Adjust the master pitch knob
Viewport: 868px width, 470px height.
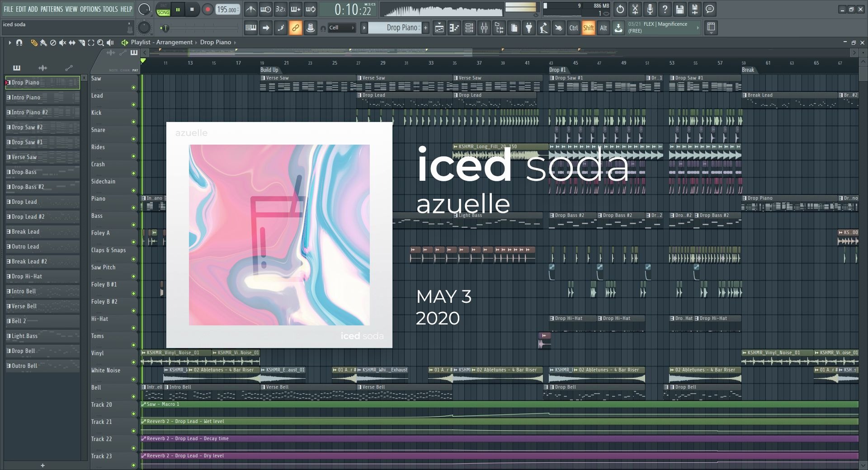click(144, 28)
